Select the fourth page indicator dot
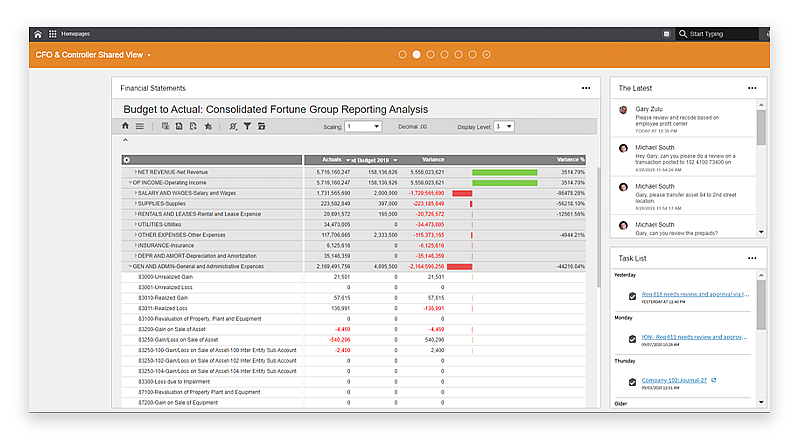This screenshot has width=800, height=445. click(x=444, y=55)
